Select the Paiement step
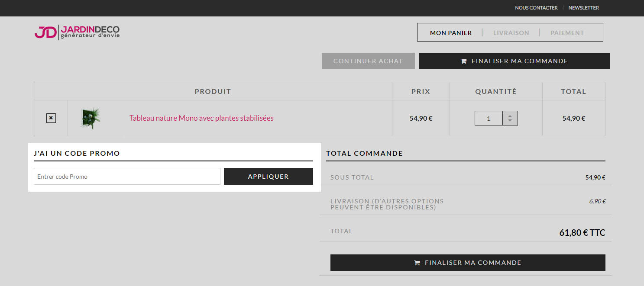644x286 pixels. tap(567, 33)
